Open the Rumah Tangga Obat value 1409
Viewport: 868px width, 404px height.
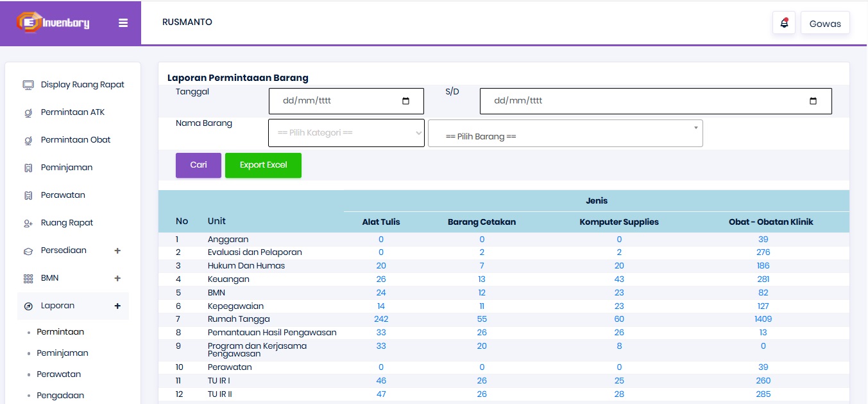pyautogui.click(x=763, y=319)
